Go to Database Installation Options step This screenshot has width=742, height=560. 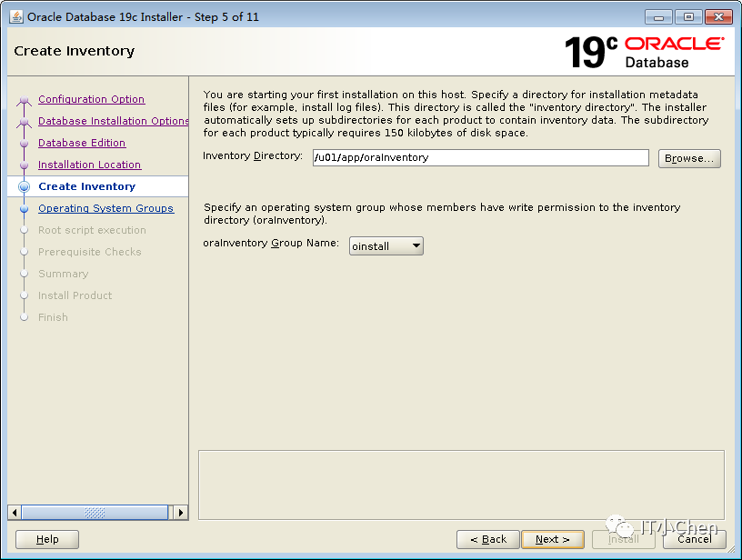[113, 121]
